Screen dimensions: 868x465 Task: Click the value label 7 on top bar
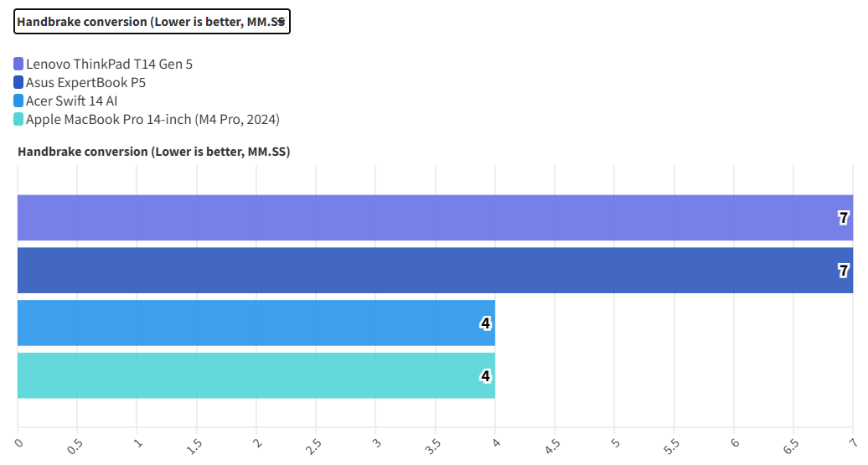[x=844, y=218]
